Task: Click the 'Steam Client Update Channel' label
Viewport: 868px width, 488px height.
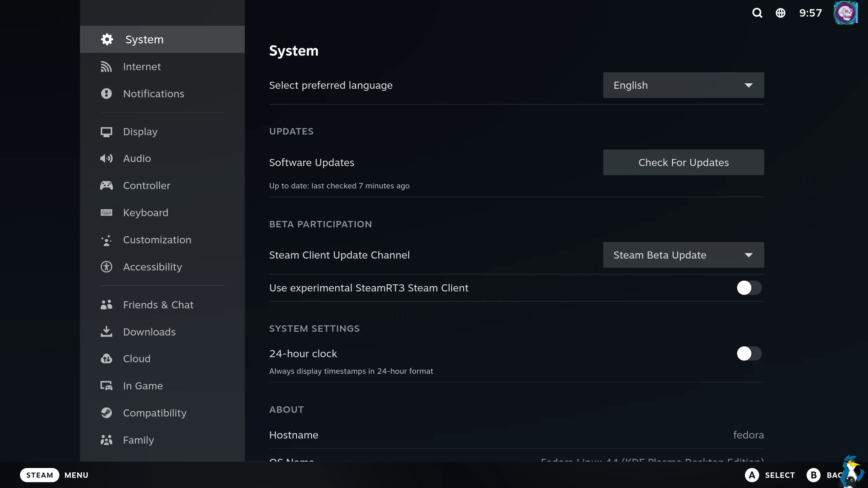Action: point(339,255)
